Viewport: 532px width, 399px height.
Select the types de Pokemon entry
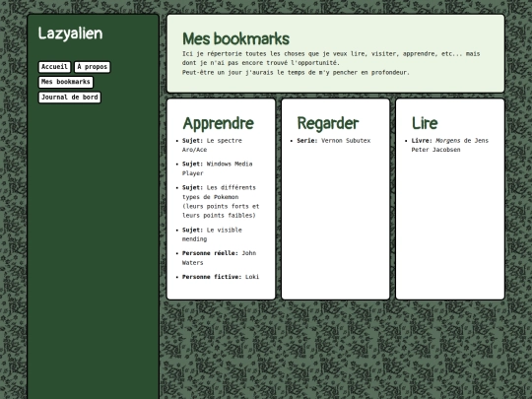tap(221, 202)
